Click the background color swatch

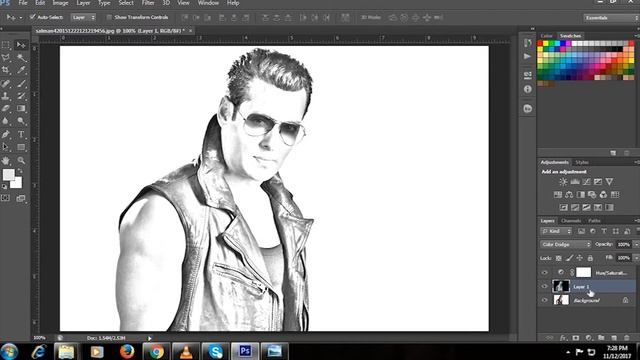point(17,184)
